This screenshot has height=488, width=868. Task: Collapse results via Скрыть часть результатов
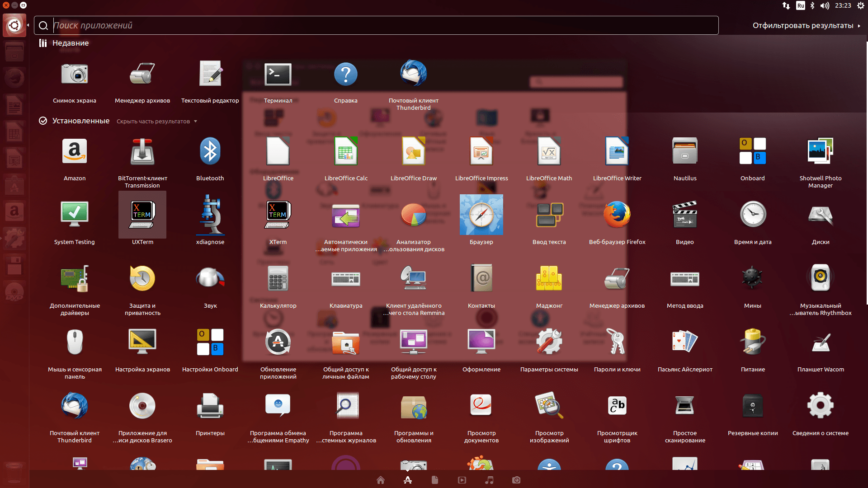tap(157, 122)
